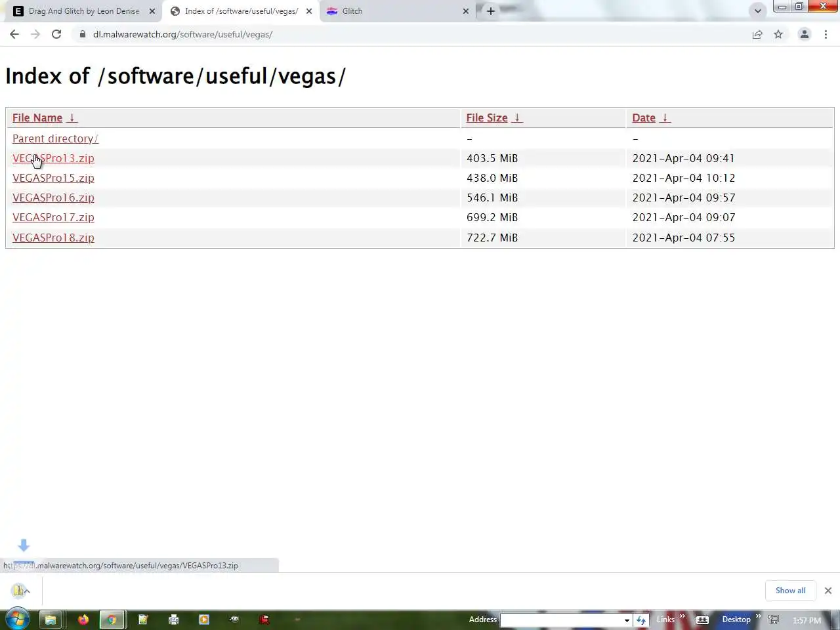The image size is (840, 630).
Task: Open a new tab with the plus button
Action: (490, 11)
